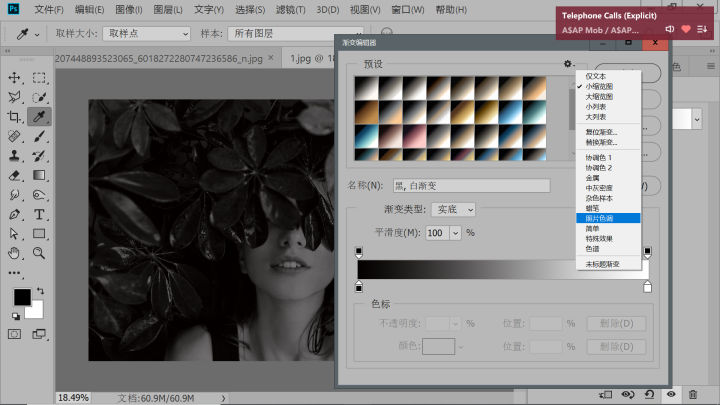
Task: Expand the 平滑度 value dropdown
Action: pyautogui.click(x=456, y=232)
